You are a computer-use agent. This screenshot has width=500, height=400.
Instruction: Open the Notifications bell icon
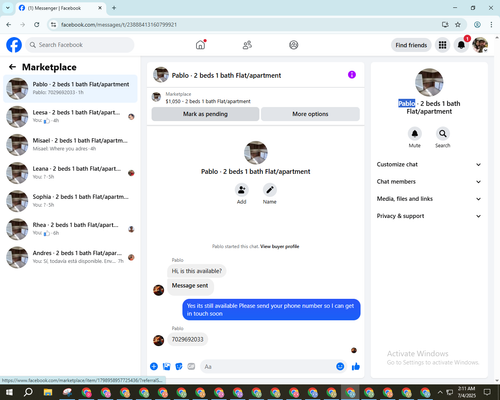(x=461, y=45)
